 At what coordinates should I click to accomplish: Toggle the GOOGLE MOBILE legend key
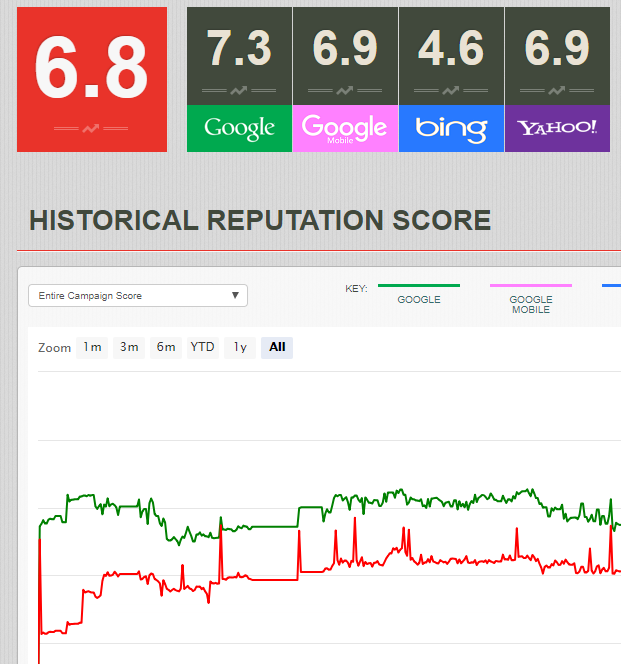[x=531, y=304]
